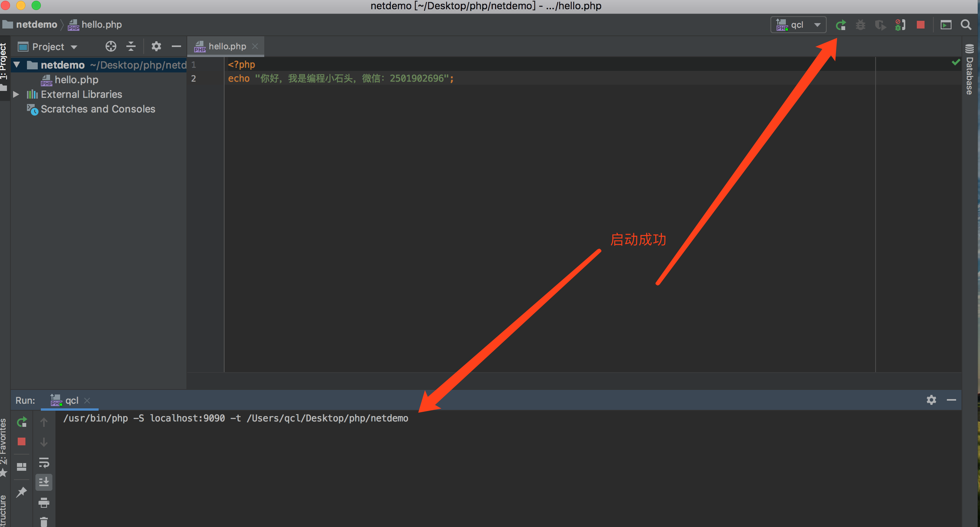This screenshot has height=527, width=980.
Task: Click the print icon in Run panel
Action: 44,502
